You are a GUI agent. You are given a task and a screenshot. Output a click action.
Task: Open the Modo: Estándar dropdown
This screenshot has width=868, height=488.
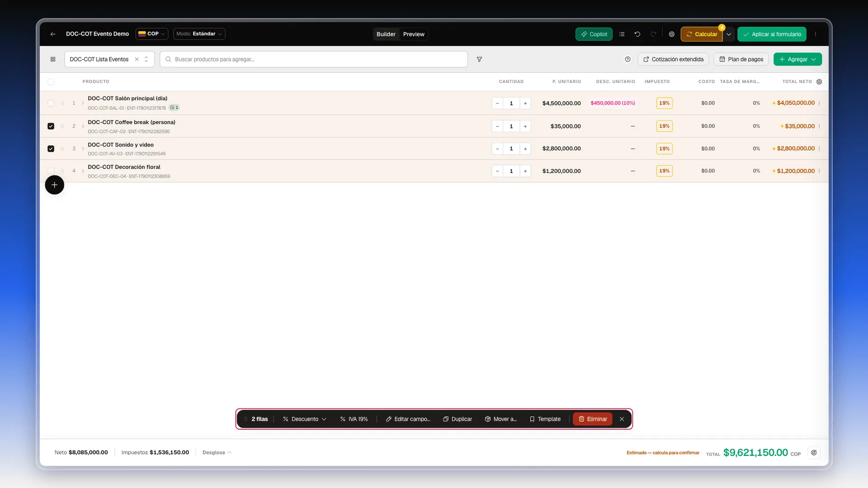point(199,34)
